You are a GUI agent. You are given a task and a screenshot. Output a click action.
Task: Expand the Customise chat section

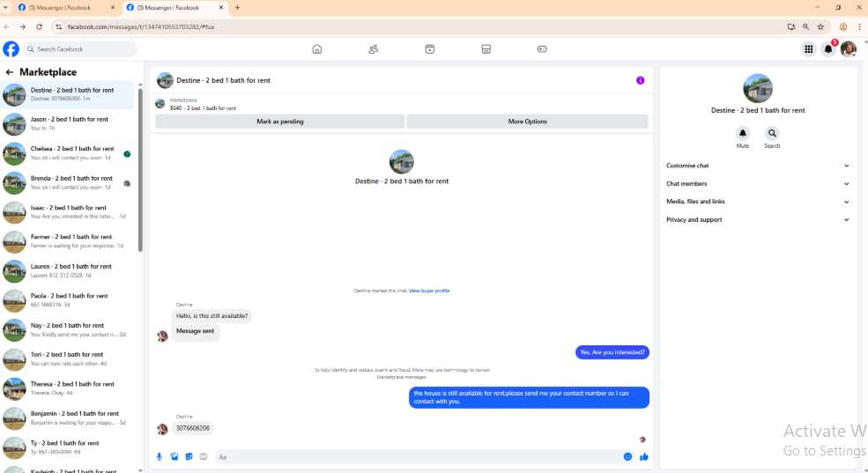click(x=757, y=166)
